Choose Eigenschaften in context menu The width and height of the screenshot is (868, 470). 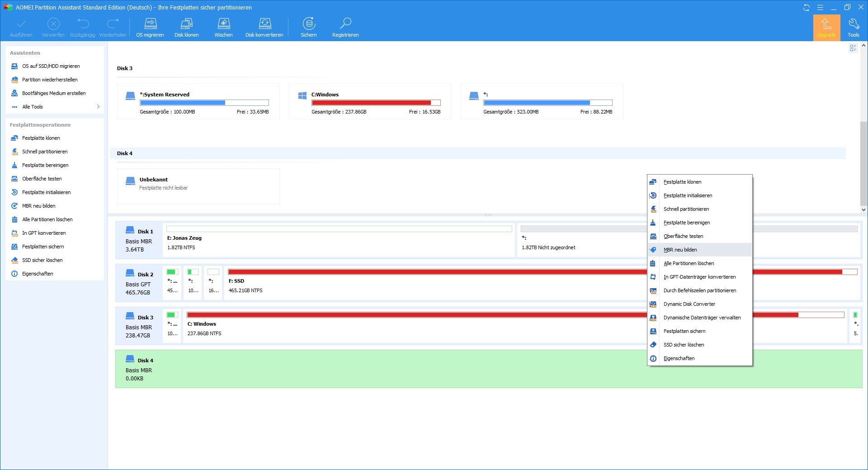pos(700,358)
